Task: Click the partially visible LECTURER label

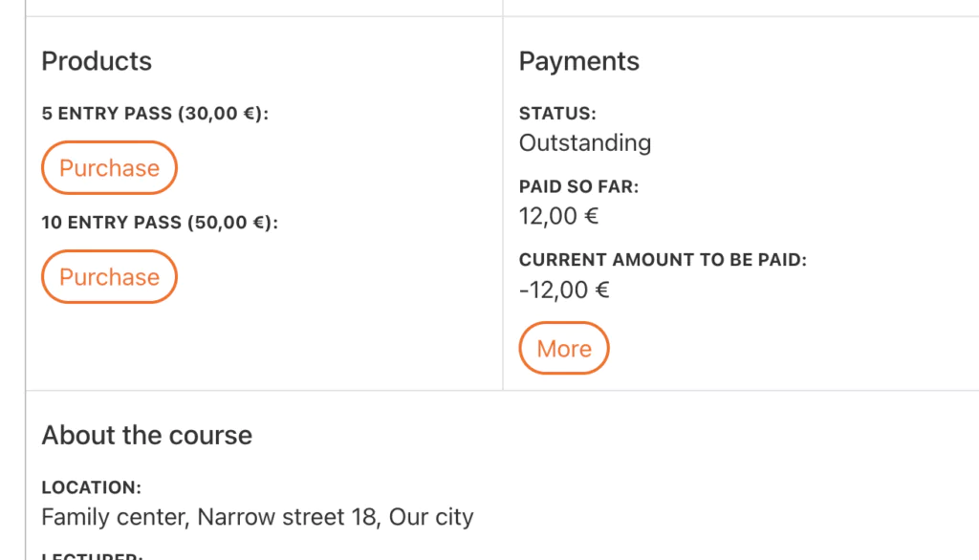Action: tap(93, 555)
